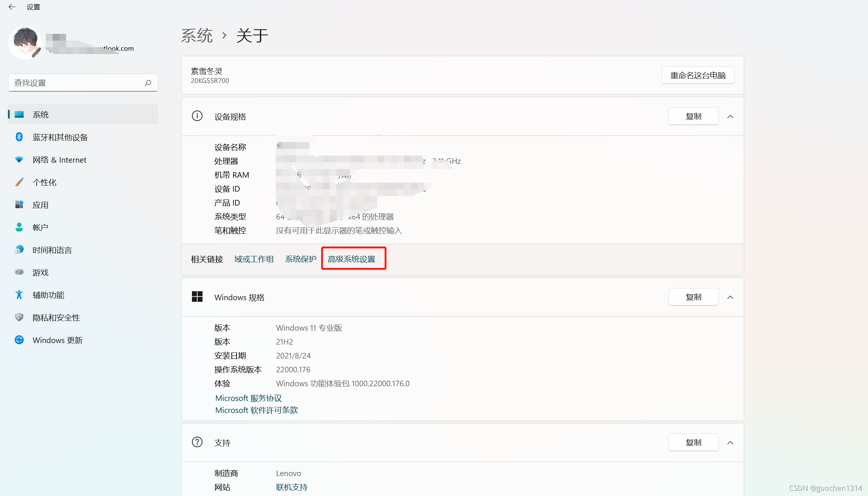Open 网络 & Internet via the Wi-Fi icon

(x=19, y=159)
